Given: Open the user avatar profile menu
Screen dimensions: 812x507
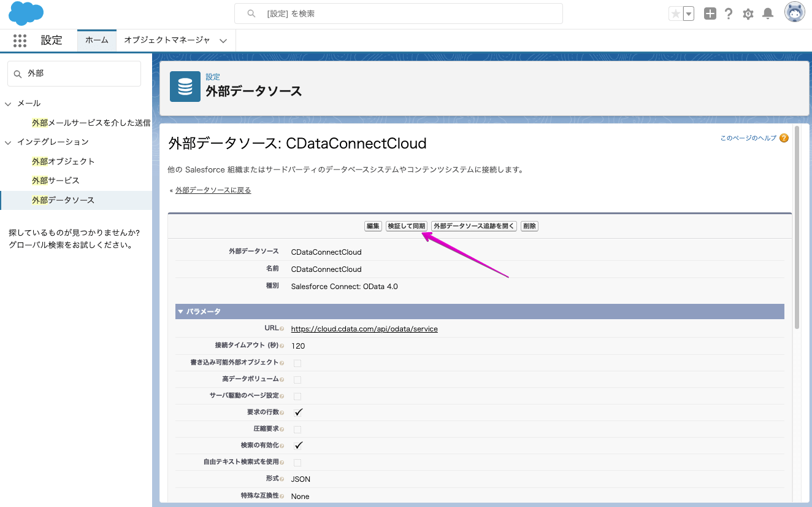Looking at the screenshot, I should click(x=794, y=12).
